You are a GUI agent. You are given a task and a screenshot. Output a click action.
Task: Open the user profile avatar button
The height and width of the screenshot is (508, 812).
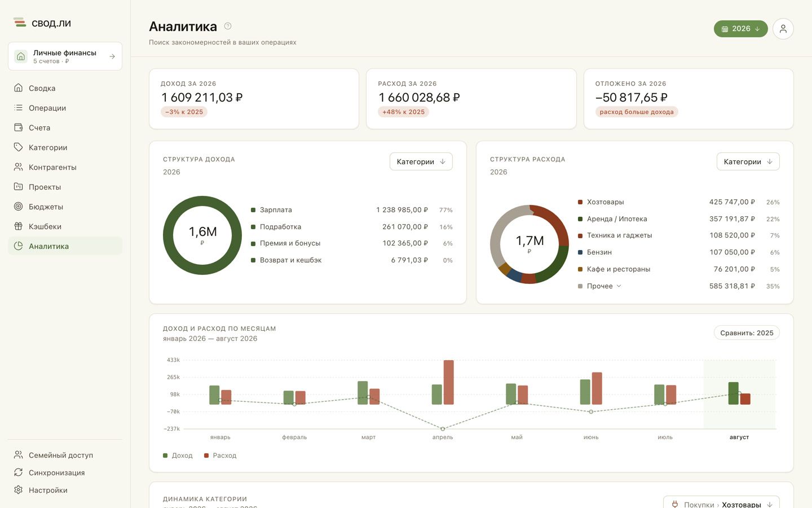point(783,29)
